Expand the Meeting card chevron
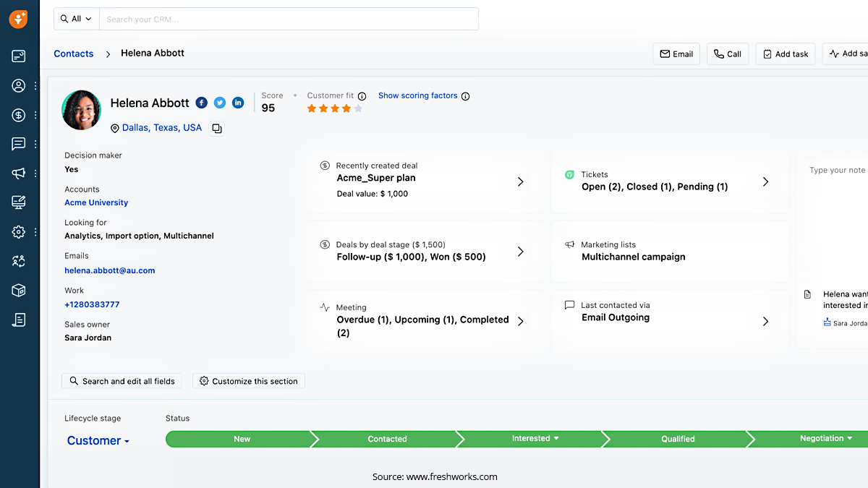Viewport: 868px width, 488px height. (520, 321)
